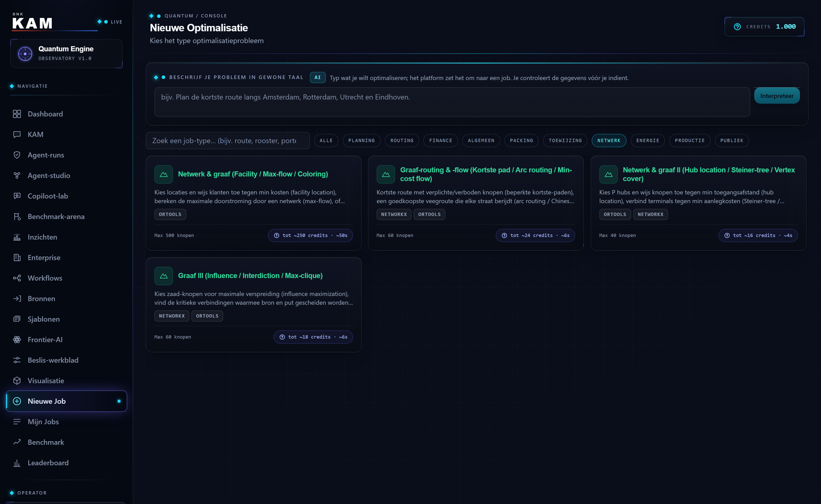Enable the ENERGIE category filter
Screen dimensions: 821x504
(647, 141)
